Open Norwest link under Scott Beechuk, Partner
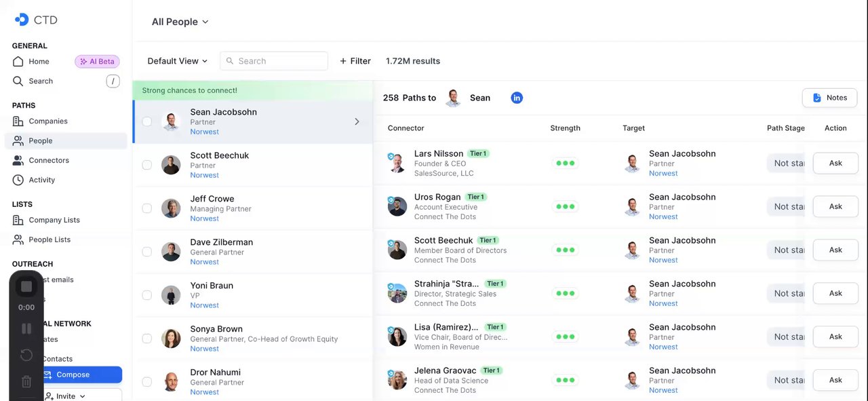This screenshot has height=401, width=868. point(204,175)
